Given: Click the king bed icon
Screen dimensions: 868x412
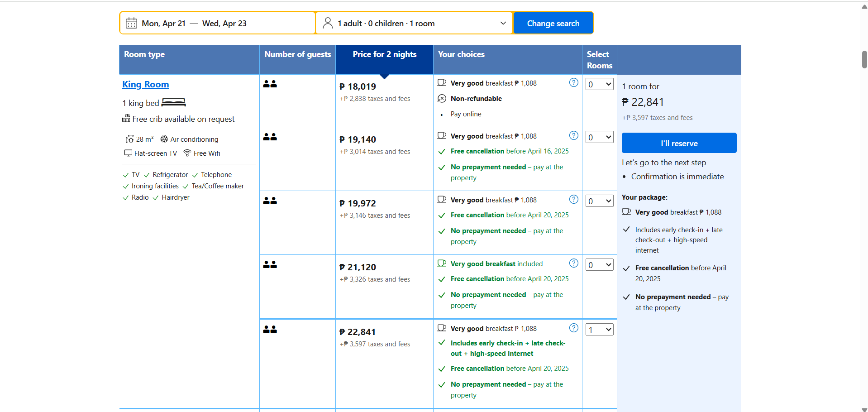Looking at the screenshot, I should click(x=173, y=102).
